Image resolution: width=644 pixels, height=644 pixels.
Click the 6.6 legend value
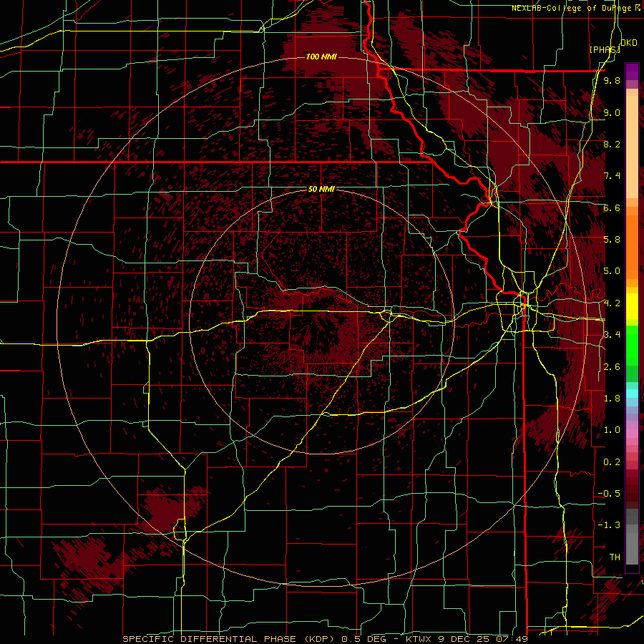point(612,208)
